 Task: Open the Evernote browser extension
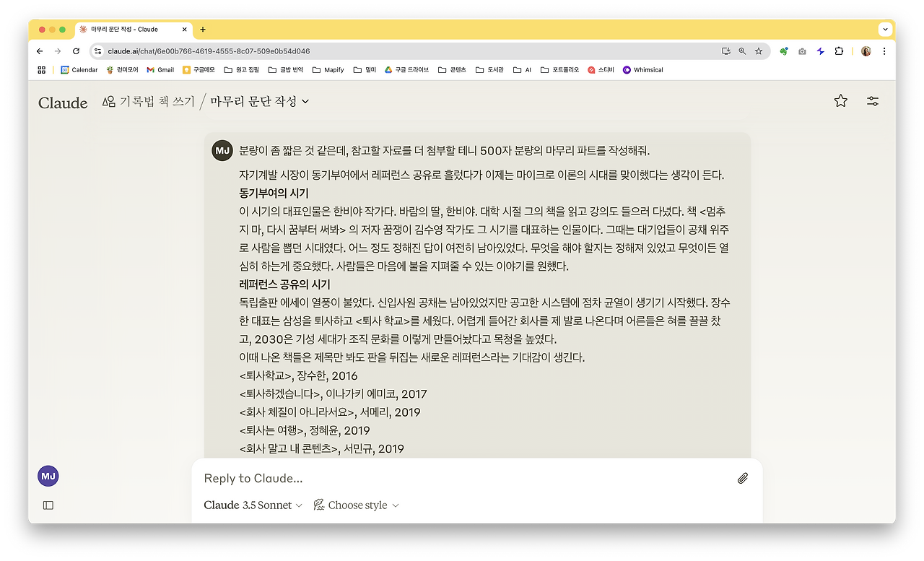(x=784, y=51)
